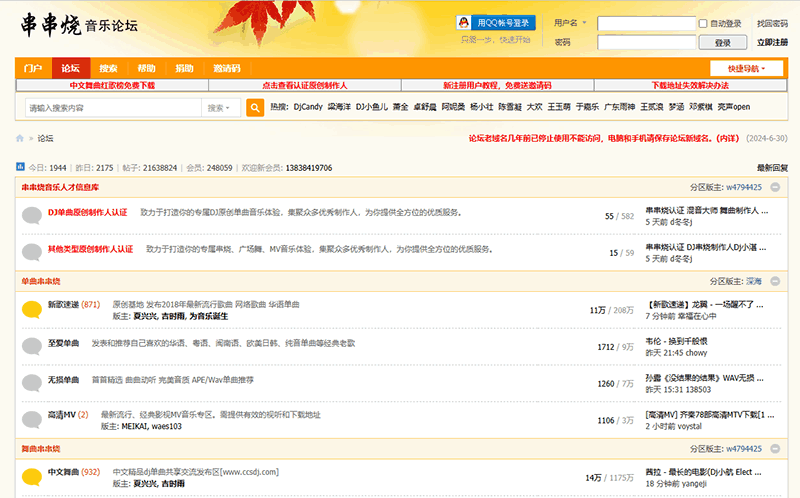
Task: Click hot search term 王玉萌
Action: tap(559, 107)
